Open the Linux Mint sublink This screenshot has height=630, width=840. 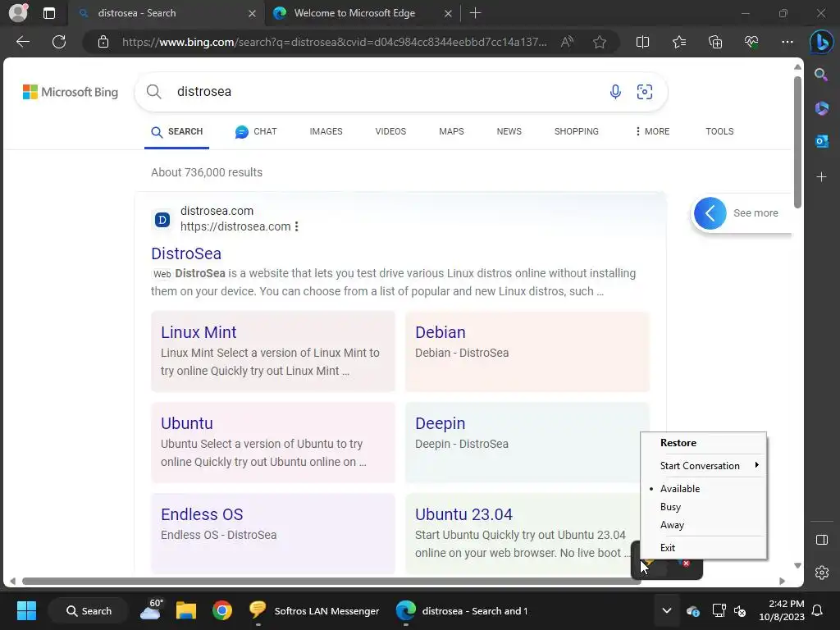[x=199, y=332]
